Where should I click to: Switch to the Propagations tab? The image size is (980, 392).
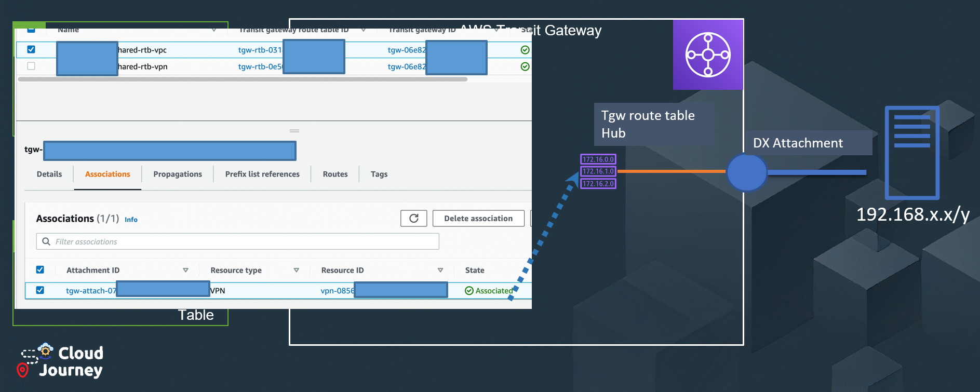[x=178, y=174]
